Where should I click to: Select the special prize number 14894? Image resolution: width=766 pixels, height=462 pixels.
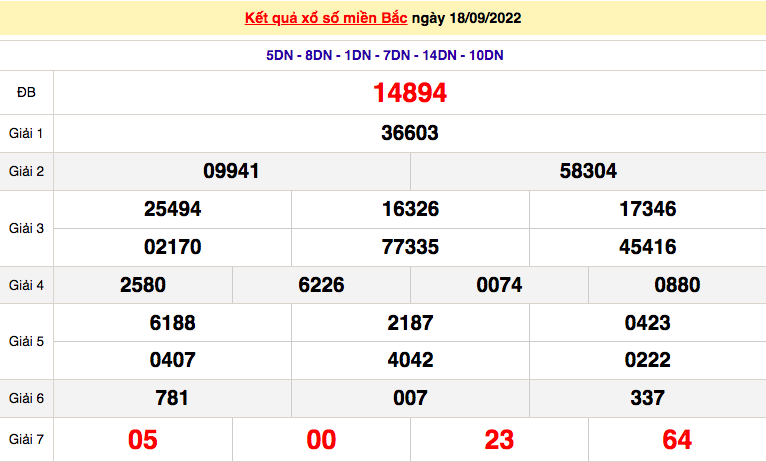coord(409,93)
